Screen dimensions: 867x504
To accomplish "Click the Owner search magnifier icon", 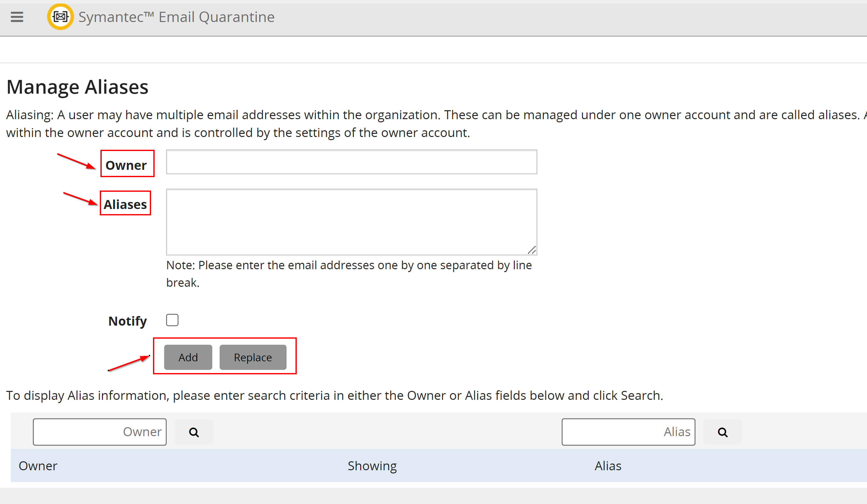I will click(x=194, y=432).
